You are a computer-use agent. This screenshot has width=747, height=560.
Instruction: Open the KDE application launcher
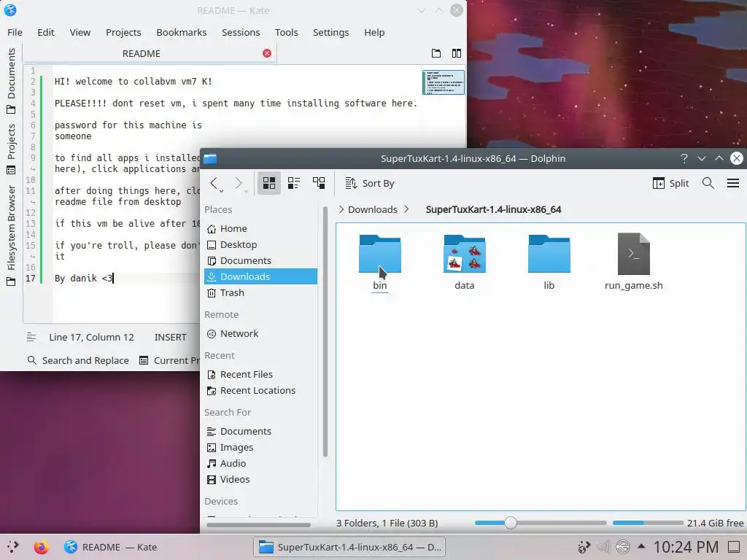click(x=13, y=547)
